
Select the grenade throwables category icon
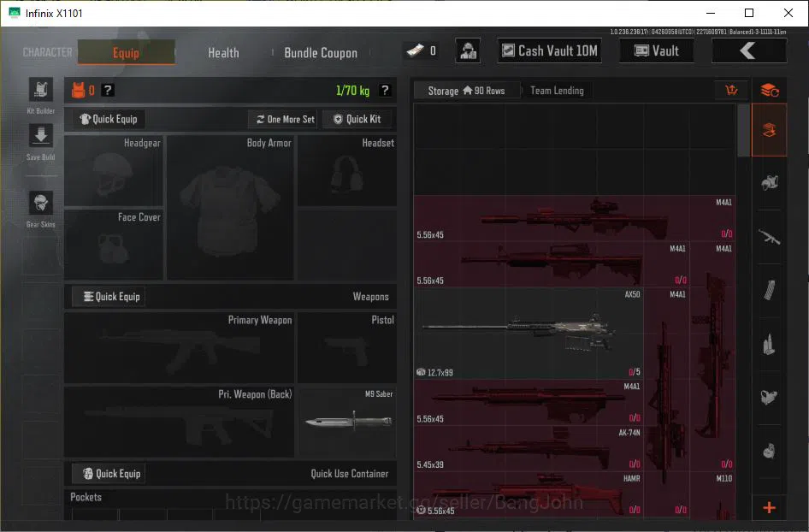coord(770,451)
